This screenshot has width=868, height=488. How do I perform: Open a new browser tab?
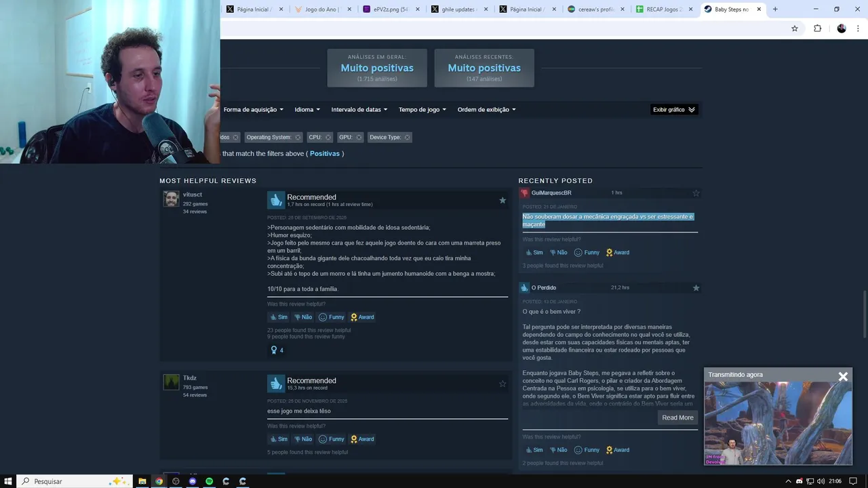775,9
